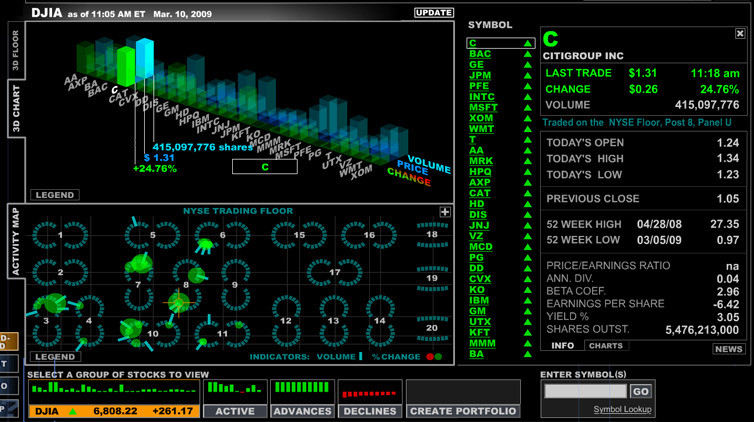Image resolution: width=754 pixels, height=422 pixels.
Task: Open the Activity Map Legend
Action: coord(54,357)
